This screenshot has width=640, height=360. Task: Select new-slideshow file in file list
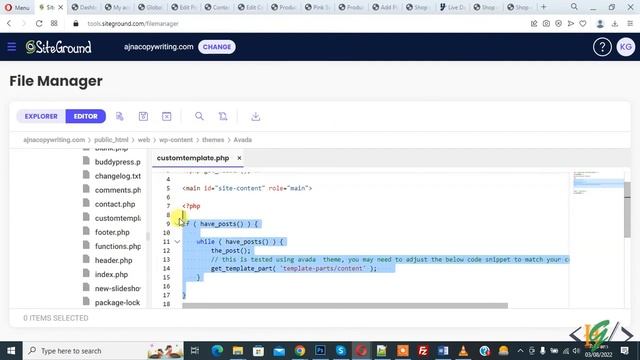pos(112,288)
